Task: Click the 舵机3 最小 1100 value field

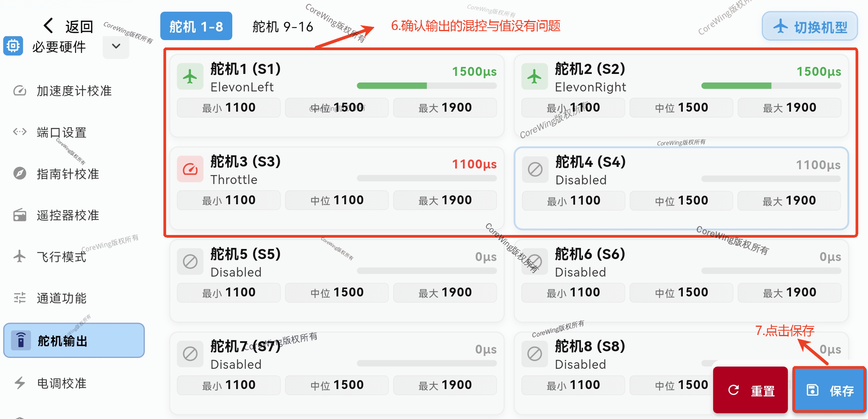Action: click(x=229, y=200)
